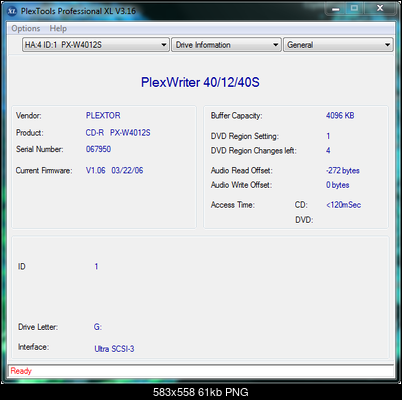Close the PlexTools window
402x400 pixels.
[380, 9]
